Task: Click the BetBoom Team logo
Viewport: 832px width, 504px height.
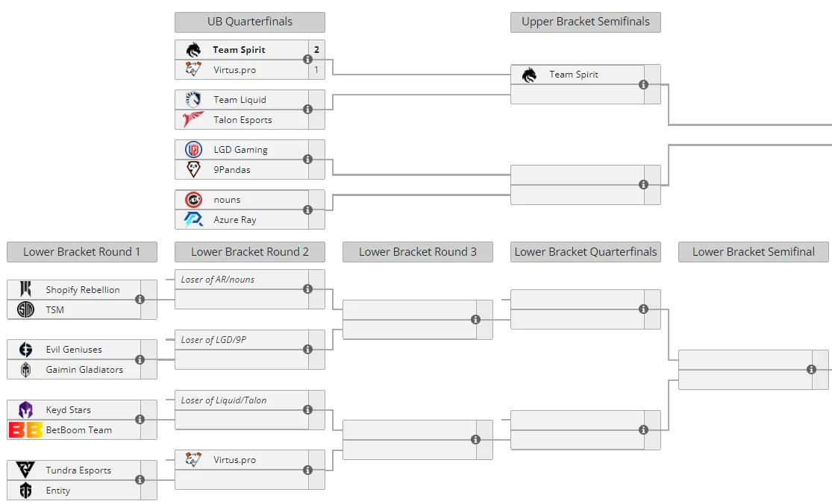Action: point(25,429)
